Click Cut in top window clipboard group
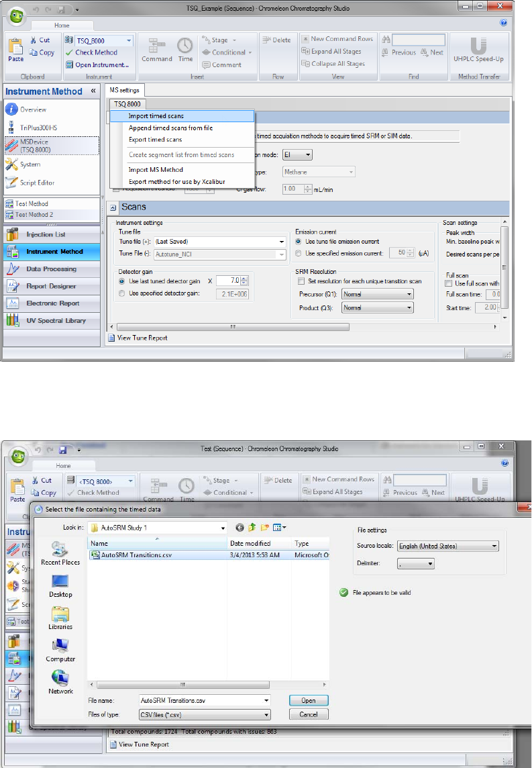Viewport: 532px width, 768px height. tap(40, 40)
